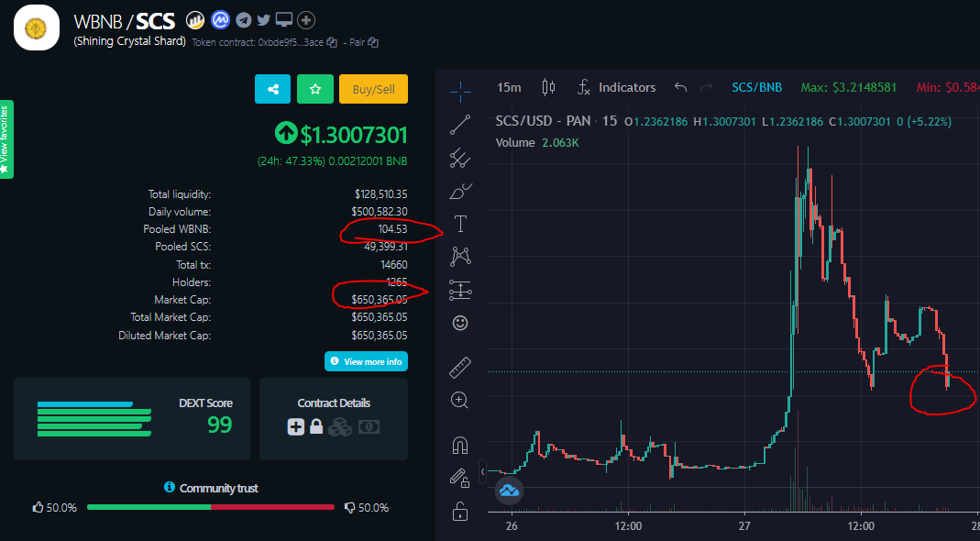Open the token's BscScan chart link icon
This screenshot has width=980, height=541.
pos(195,21)
